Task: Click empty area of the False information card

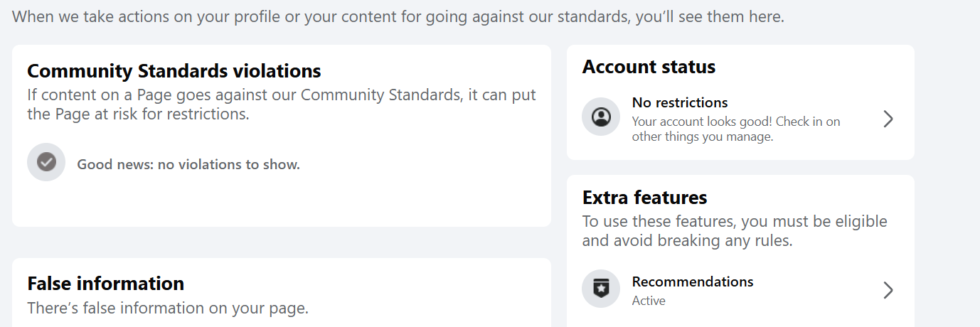Action: tap(427, 284)
